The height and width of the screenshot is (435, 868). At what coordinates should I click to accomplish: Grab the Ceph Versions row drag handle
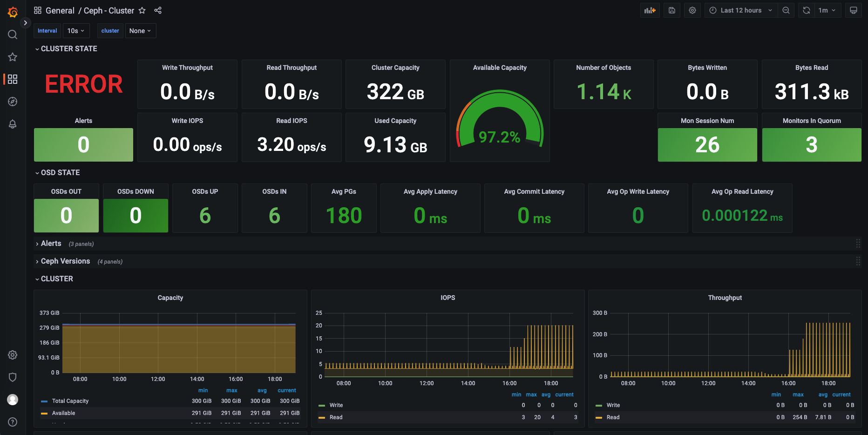(858, 261)
